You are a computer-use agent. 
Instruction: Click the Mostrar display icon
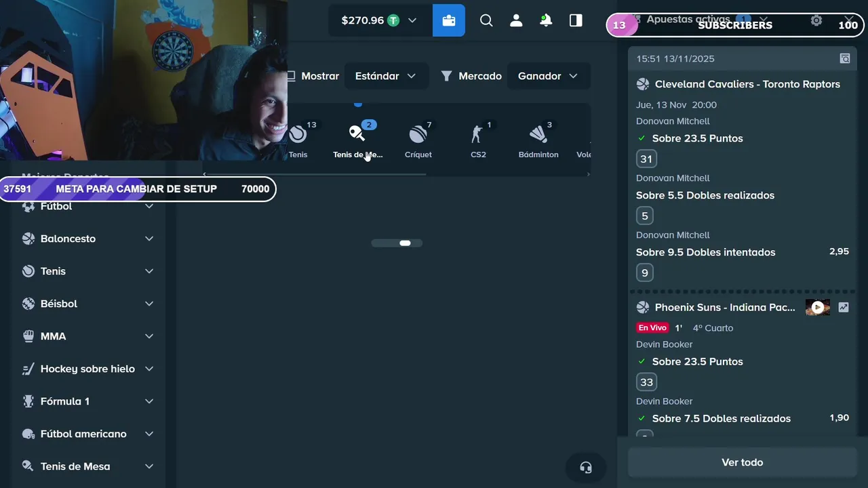[292, 76]
